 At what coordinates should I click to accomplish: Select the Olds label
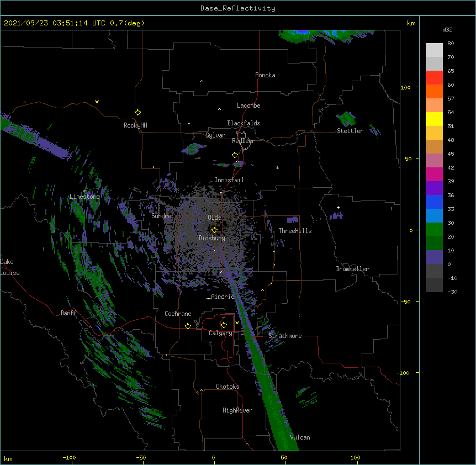214,218
